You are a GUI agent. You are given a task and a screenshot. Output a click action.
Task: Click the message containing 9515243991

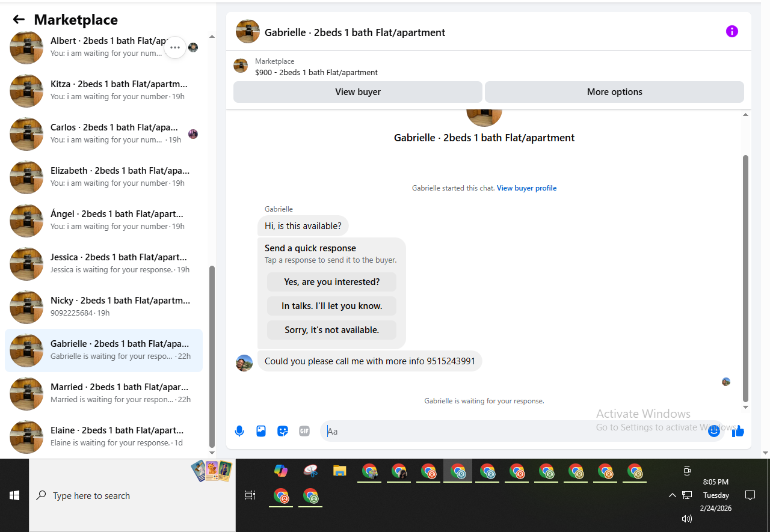[x=369, y=361]
